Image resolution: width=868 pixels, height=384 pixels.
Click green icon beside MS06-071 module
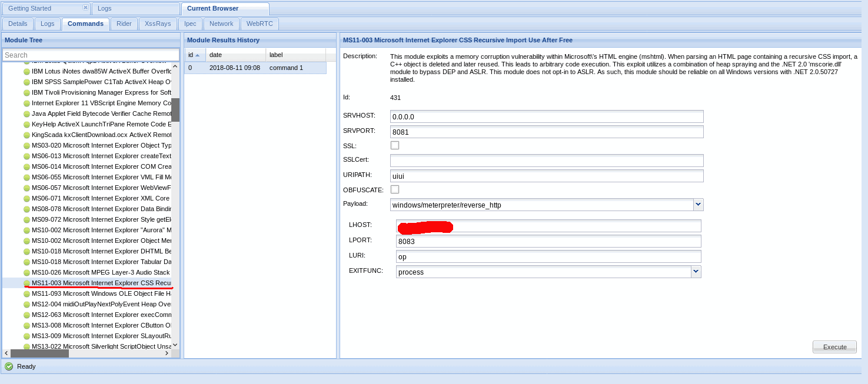click(x=26, y=199)
